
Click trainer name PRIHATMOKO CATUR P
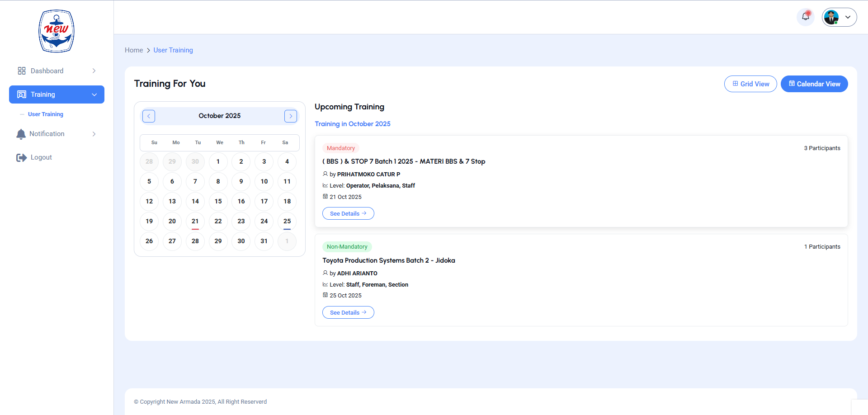tap(368, 174)
